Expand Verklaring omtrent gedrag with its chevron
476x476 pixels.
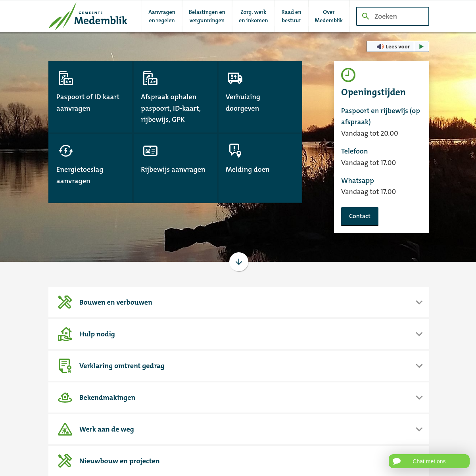[419, 366]
